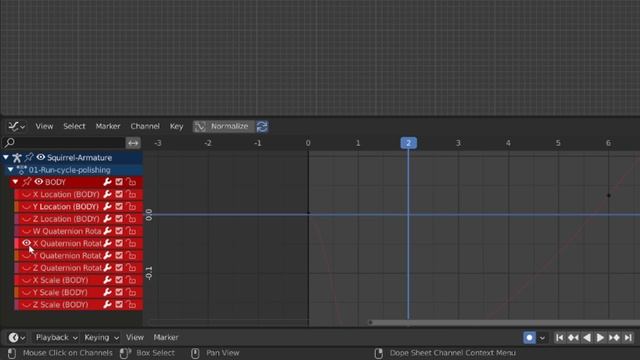Play the animation forward
640x360 pixels.
600,338
